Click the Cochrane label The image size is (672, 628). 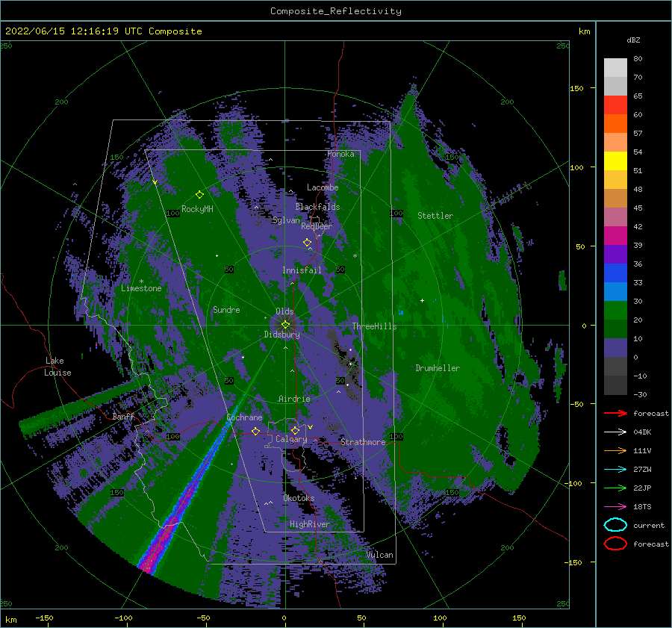point(244,417)
